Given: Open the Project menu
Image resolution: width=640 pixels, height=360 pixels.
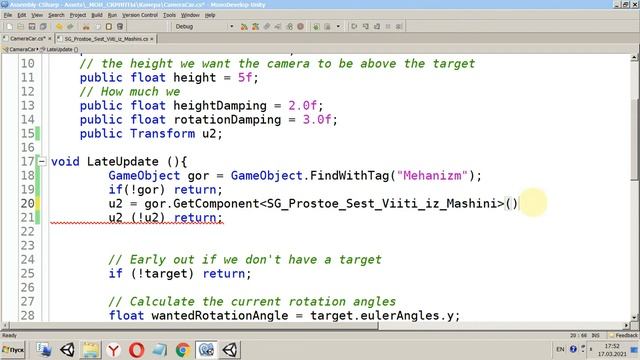Looking at the screenshot, I should [78, 15].
